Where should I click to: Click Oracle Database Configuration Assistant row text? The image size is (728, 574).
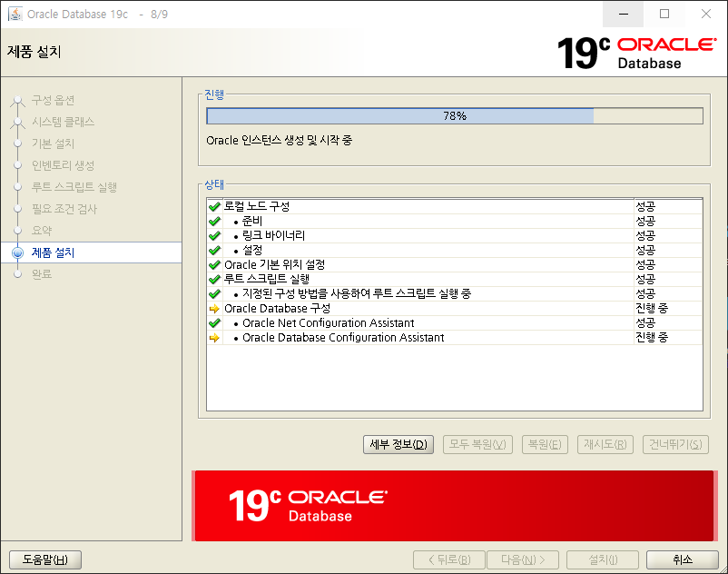click(343, 338)
